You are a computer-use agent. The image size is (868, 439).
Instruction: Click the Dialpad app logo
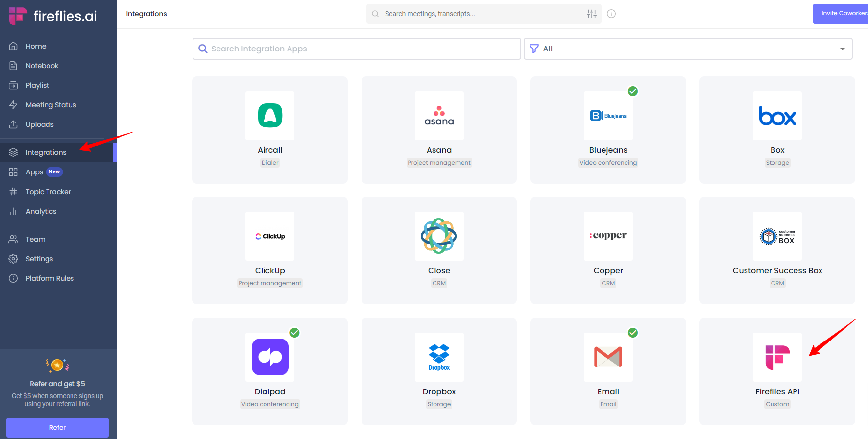coord(270,357)
